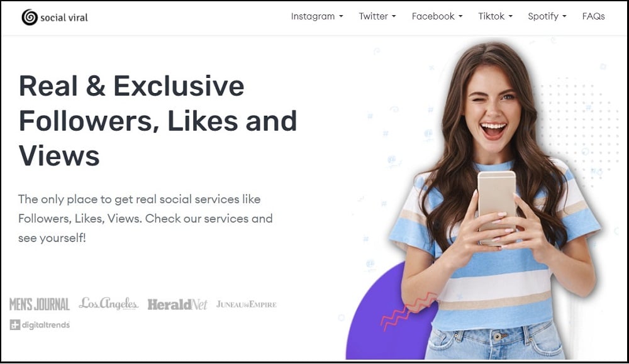This screenshot has width=629, height=364.
Task: Expand the Twitter dropdown arrow
Action: pos(394,16)
